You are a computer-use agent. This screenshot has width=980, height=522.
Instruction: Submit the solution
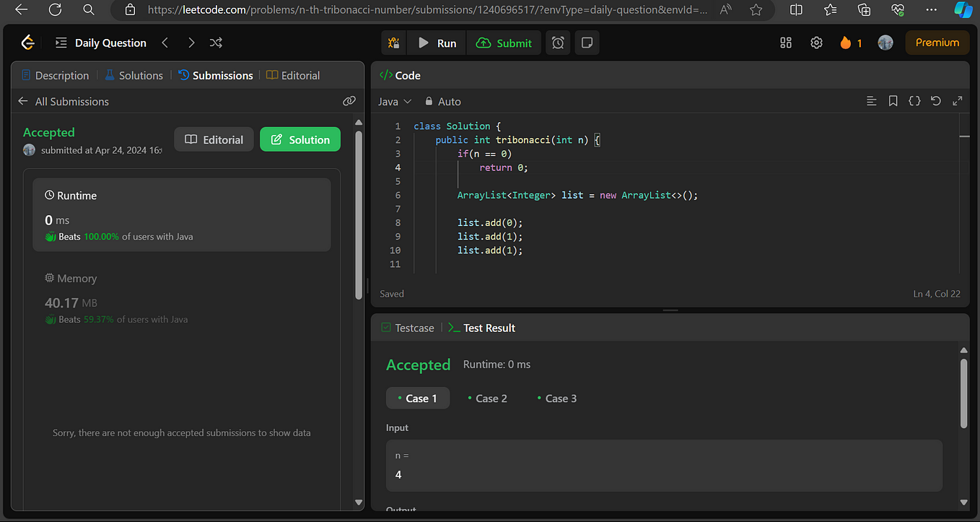coord(504,43)
